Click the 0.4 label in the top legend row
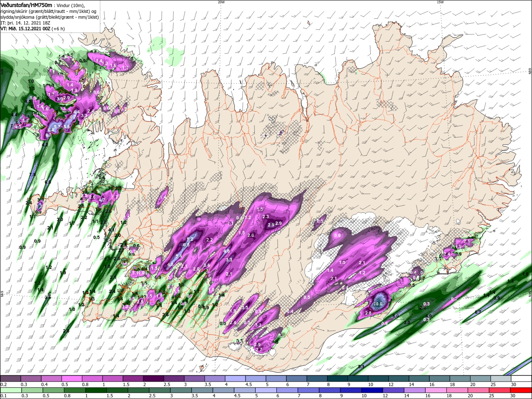 pos(44,384)
